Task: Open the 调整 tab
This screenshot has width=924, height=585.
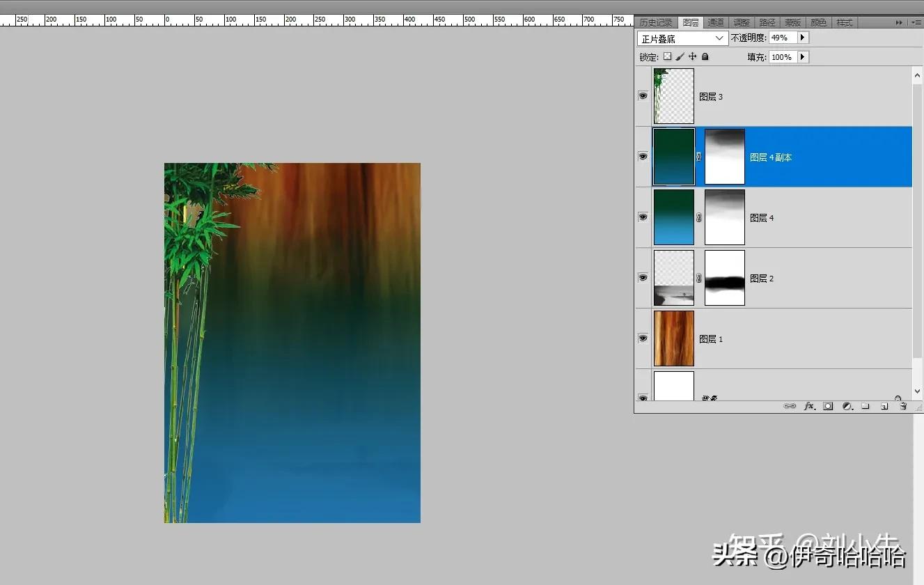Action: (742, 23)
